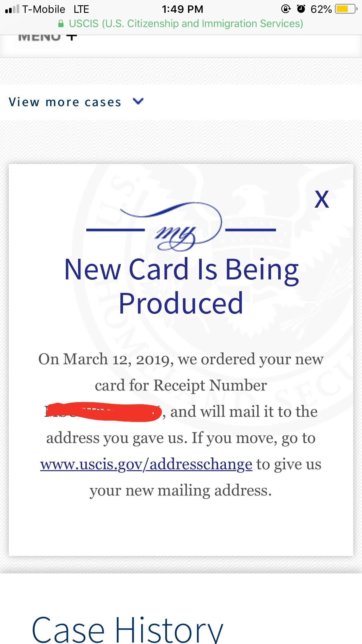Image resolution: width=362 pixels, height=644 pixels.
Task: Open the partially hidden MENU
Action: [x=39, y=37]
